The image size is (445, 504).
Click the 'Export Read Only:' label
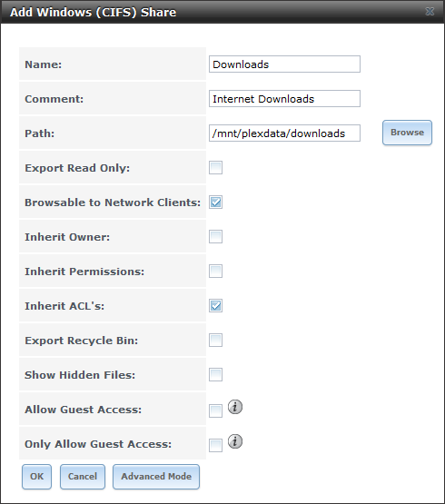point(77,168)
